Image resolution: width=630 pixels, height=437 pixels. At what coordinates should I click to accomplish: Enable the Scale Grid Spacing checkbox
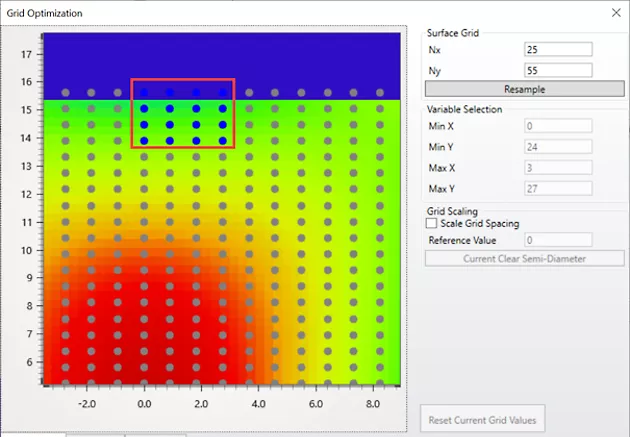coord(432,223)
